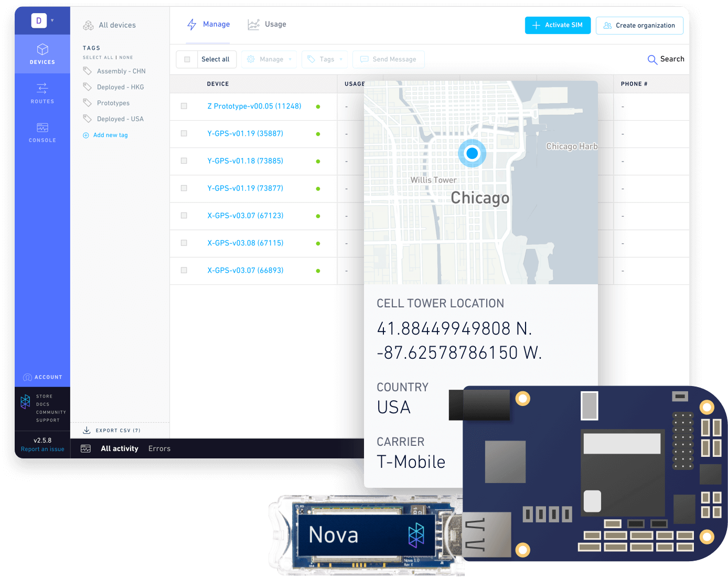Image resolution: width=728 pixels, height=578 pixels.
Task: Check the Y-GPS-v01.19 (73877) row
Action: pos(184,188)
